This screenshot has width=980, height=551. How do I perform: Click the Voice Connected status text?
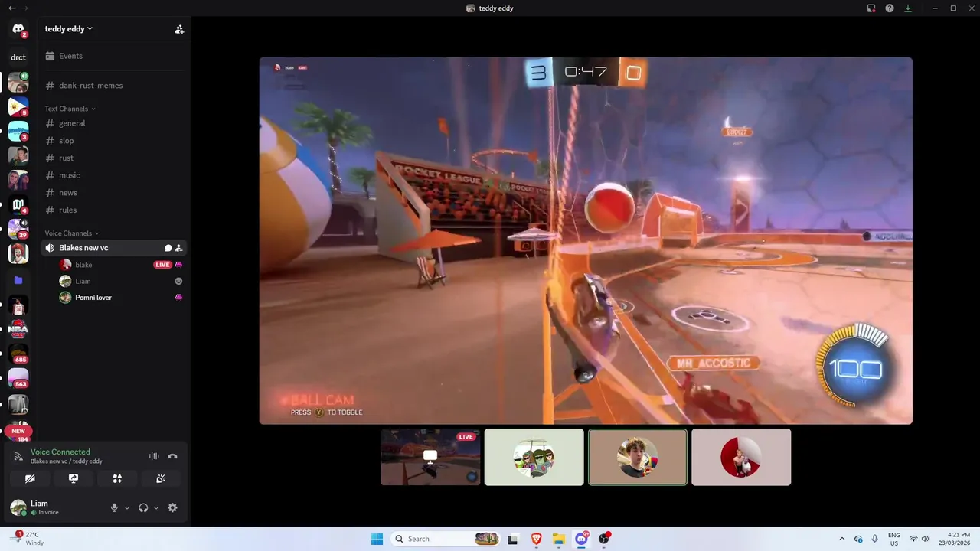pyautogui.click(x=60, y=452)
